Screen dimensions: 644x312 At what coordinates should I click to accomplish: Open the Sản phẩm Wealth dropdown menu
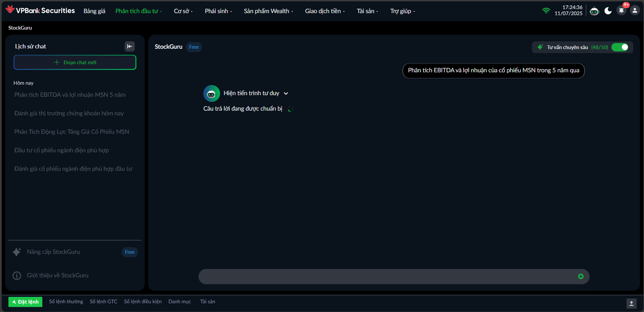268,11
